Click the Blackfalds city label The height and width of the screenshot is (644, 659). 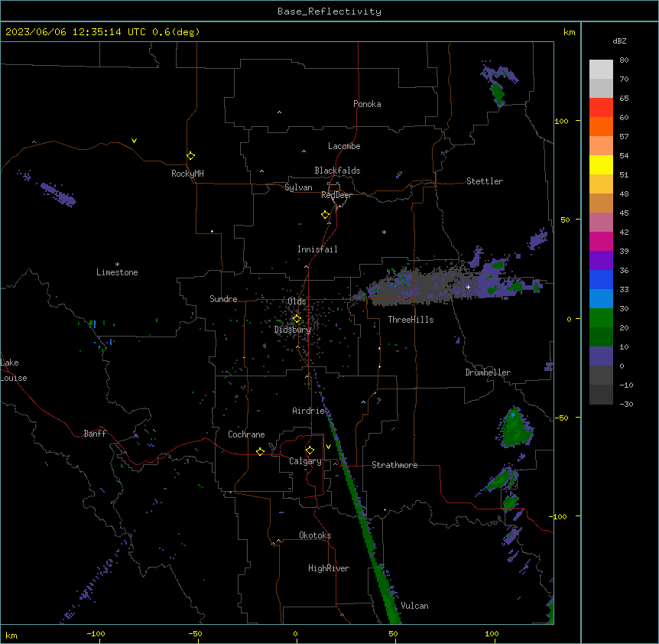tap(337, 171)
